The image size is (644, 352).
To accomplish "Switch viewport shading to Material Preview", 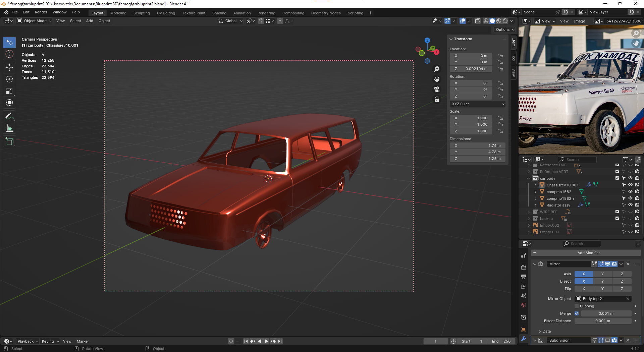I will [x=499, y=21].
